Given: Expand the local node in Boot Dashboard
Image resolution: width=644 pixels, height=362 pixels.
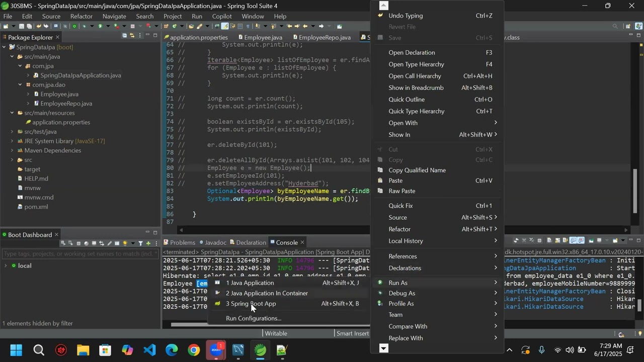Looking at the screenshot, I should pyautogui.click(x=6, y=265).
